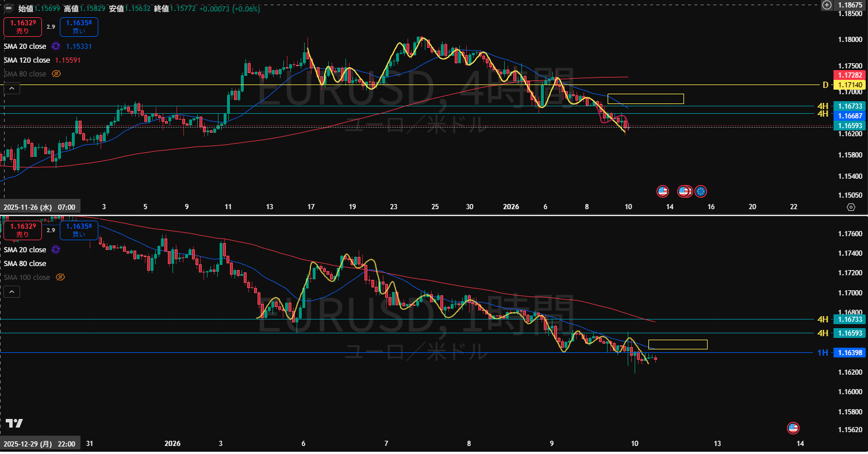Show the hidden SMA 100 close indicator

[x=60, y=278]
